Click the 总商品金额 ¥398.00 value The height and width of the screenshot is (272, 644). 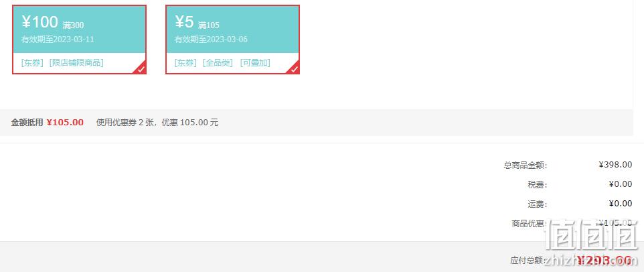pos(615,165)
